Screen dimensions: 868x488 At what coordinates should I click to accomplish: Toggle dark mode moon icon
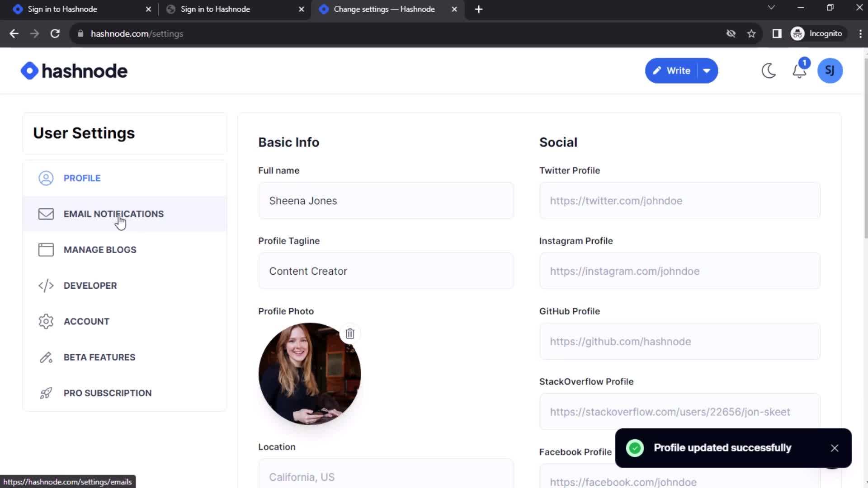point(769,70)
